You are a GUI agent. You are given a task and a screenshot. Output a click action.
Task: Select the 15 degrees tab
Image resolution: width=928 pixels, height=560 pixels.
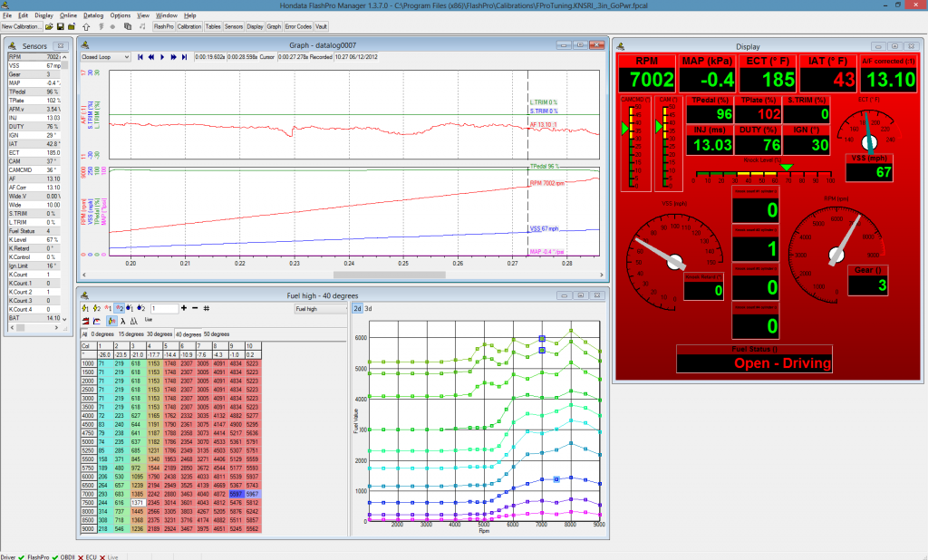point(130,334)
